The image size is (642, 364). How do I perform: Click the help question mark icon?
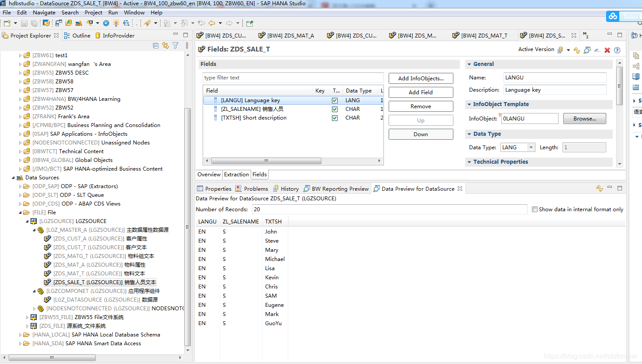(x=617, y=50)
